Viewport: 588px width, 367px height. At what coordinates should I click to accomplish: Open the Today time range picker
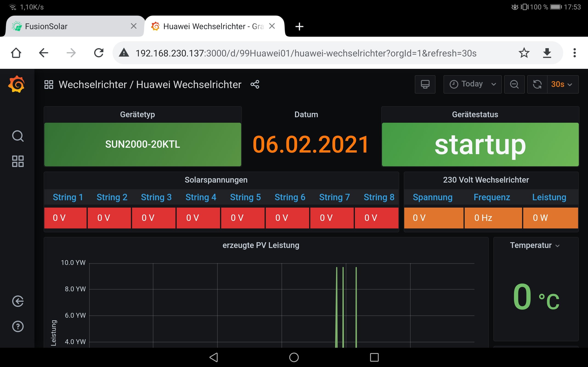pyautogui.click(x=472, y=84)
